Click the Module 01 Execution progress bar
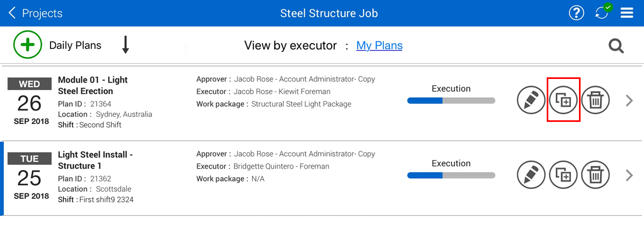 click(451, 100)
